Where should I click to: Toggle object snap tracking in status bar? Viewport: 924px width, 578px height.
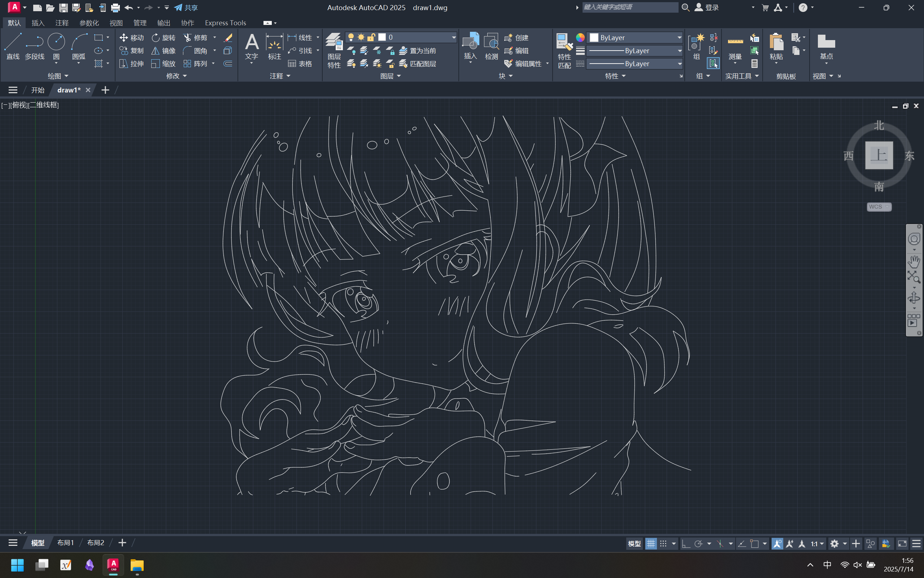tap(742, 544)
